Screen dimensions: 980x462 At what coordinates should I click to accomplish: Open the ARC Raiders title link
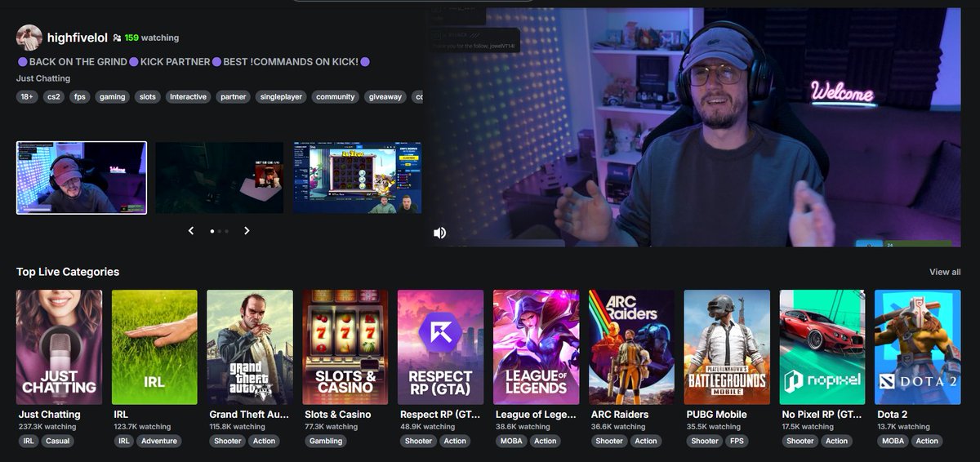pos(620,415)
